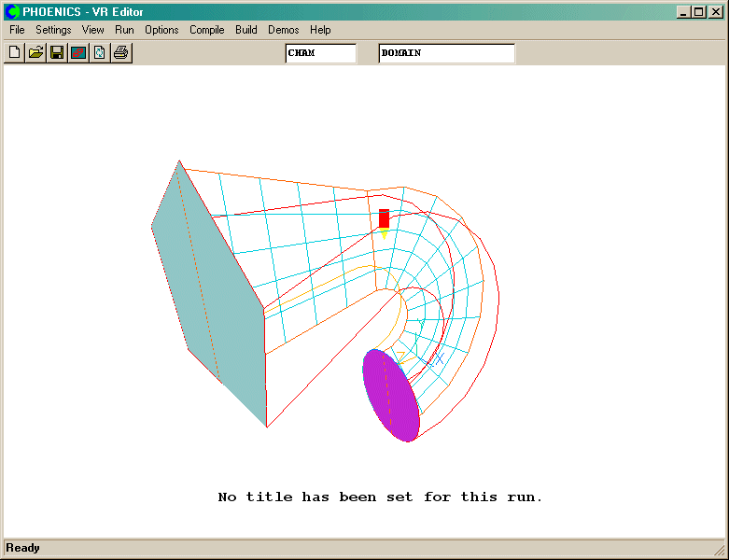The height and width of the screenshot is (560, 729).
Task: Click the PHOENICS logo in title bar
Action: [13, 11]
